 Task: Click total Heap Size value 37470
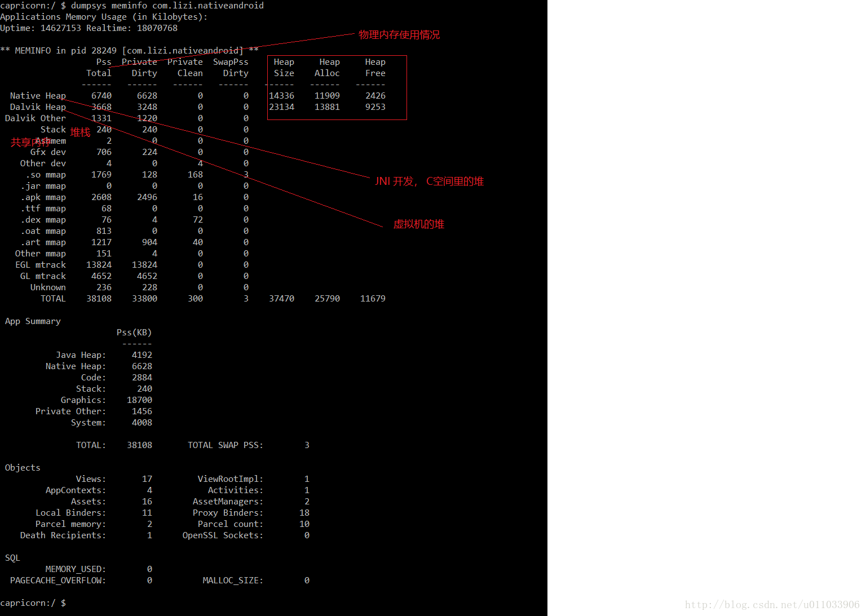281,299
